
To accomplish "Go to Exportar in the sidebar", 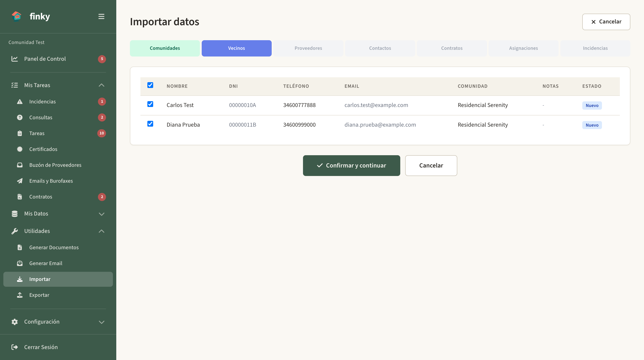I will pos(58,295).
